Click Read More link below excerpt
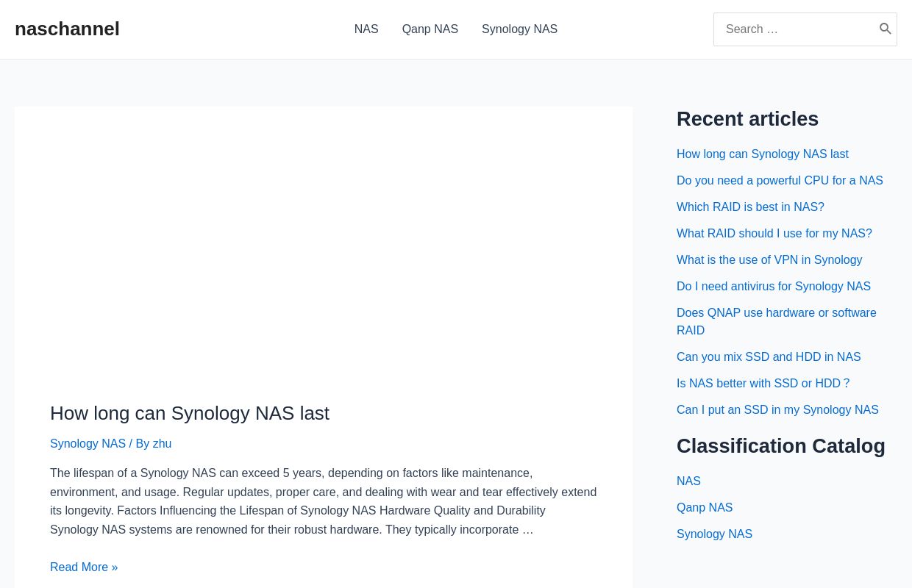Viewport: 912px width, 588px height. [x=84, y=567]
